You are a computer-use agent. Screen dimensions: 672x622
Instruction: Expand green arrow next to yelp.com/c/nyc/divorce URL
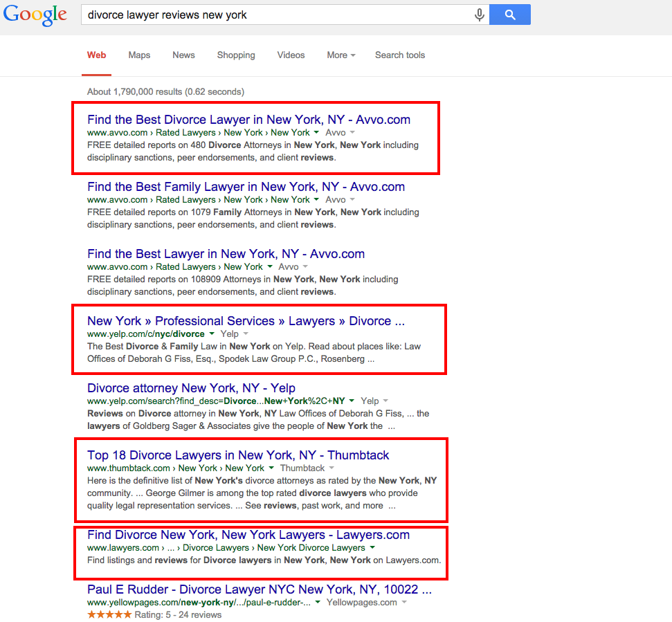212,333
